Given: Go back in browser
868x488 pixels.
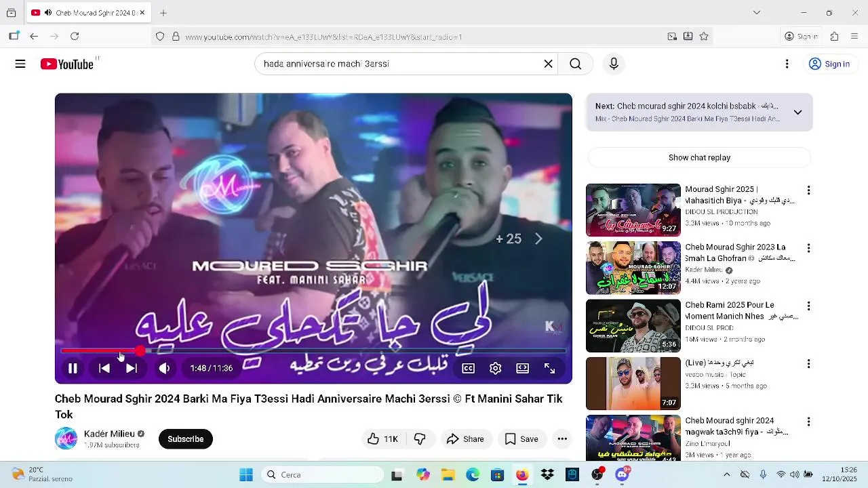Looking at the screenshot, I should [34, 36].
